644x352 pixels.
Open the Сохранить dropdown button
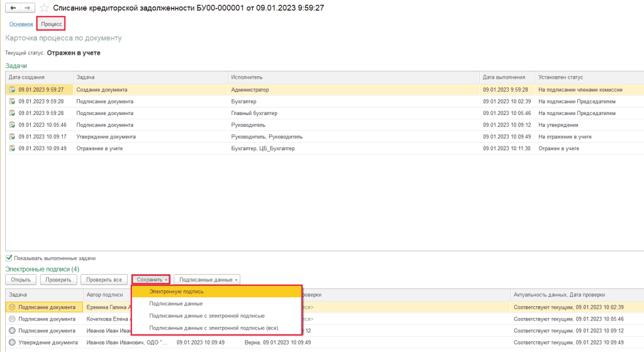[x=151, y=280]
